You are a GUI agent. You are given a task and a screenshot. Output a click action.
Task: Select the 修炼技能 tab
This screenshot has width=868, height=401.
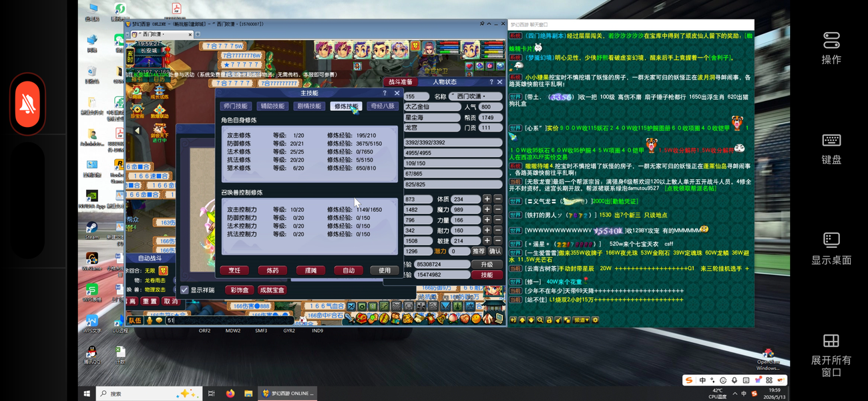click(x=345, y=106)
